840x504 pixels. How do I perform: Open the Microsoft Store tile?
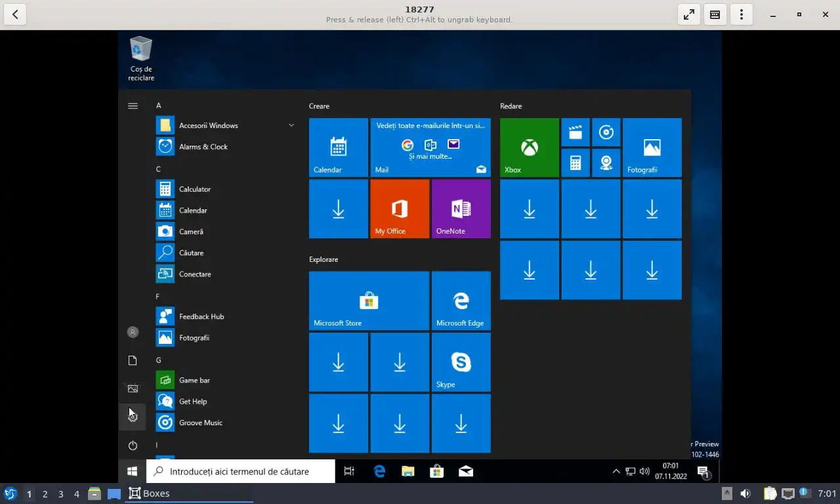369,301
